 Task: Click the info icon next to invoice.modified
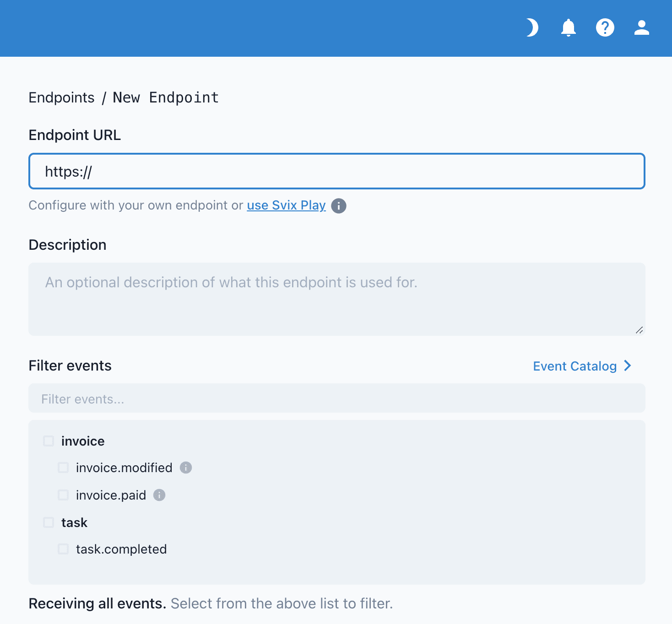185,468
